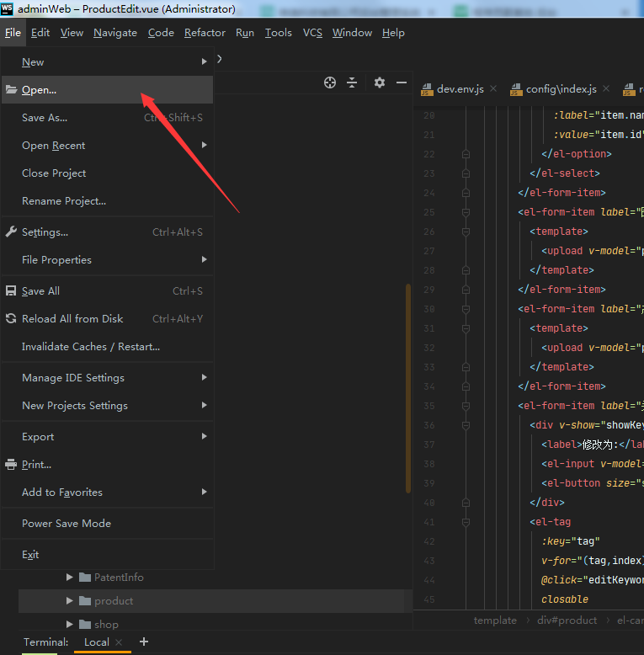644x655 pixels.
Task: Click the floppy disk icon beside Save All
Action: coord(11,290)
